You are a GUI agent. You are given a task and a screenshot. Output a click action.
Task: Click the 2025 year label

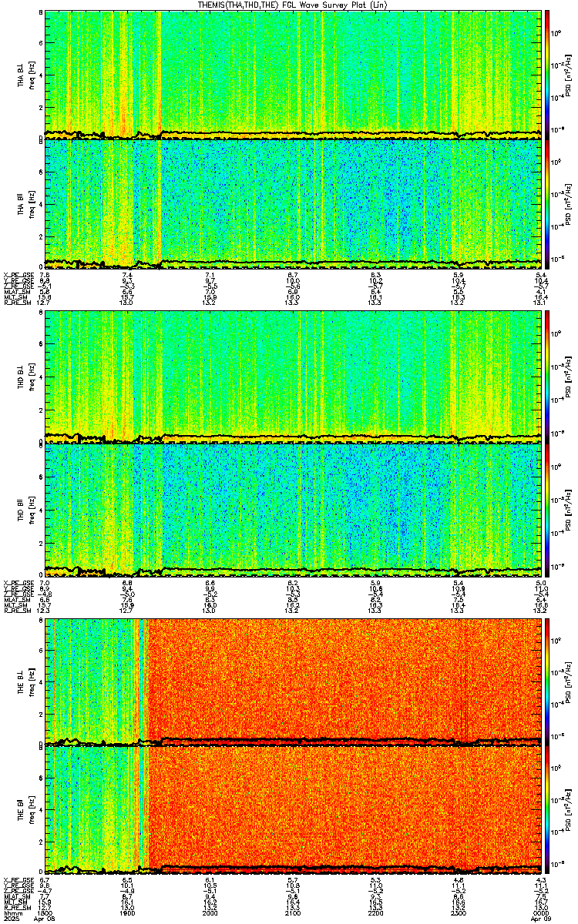(11, 919)
